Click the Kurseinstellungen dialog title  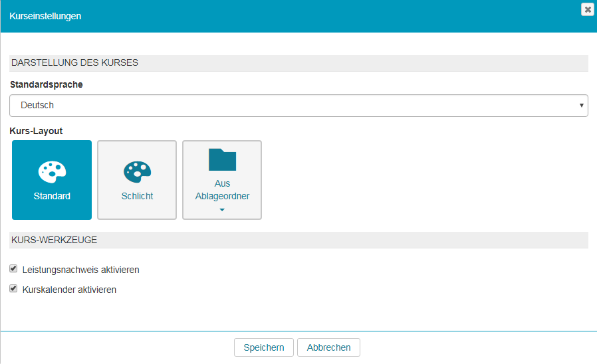[x=45, y=16]
